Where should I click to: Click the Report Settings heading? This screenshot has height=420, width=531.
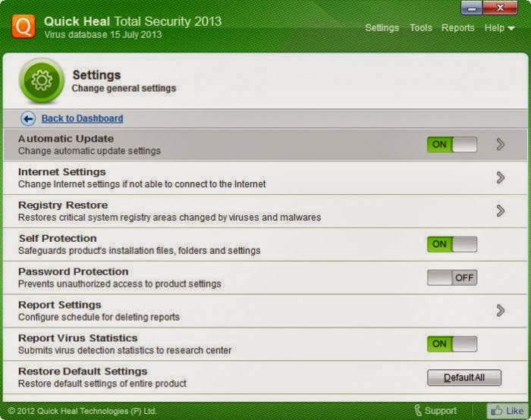(x=60, y=305)
